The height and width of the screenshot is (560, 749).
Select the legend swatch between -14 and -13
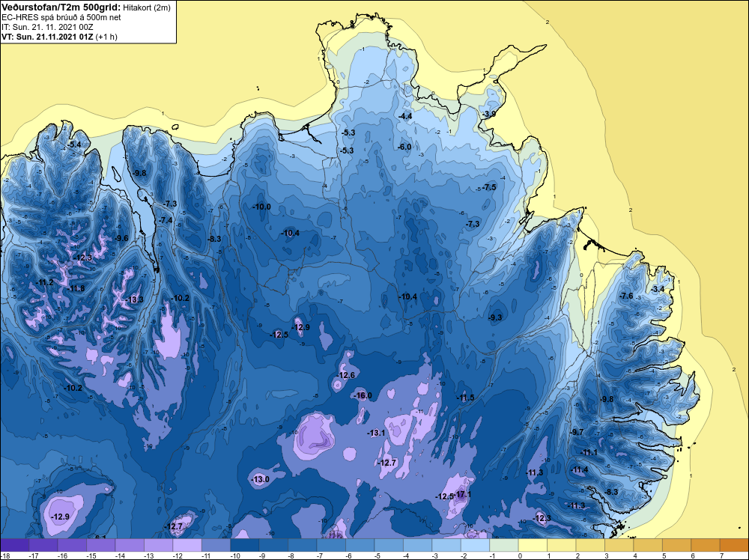tap(130, 545)
